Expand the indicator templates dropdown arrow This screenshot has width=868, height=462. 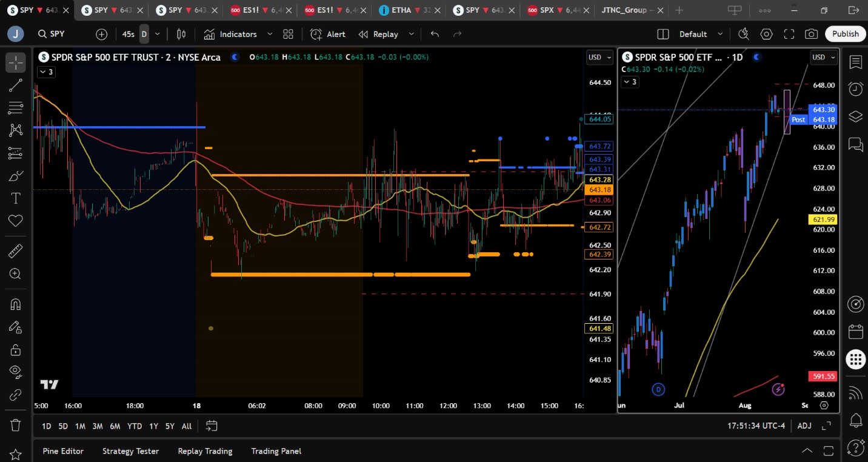[x=270, y=34]
